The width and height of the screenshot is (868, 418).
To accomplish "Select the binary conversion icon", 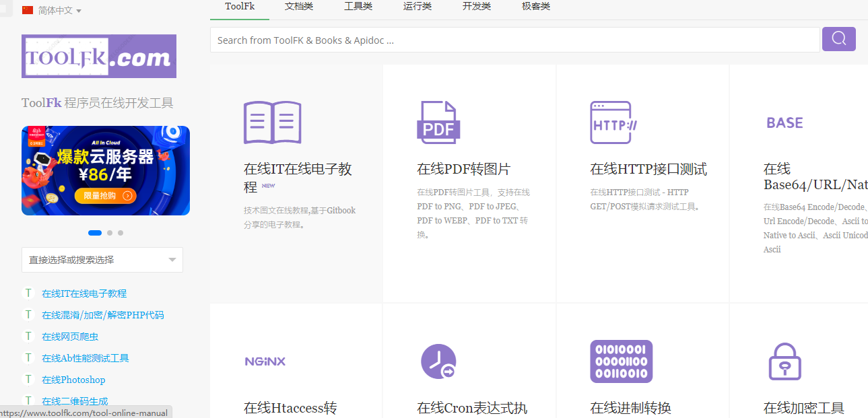I will 621,361.
